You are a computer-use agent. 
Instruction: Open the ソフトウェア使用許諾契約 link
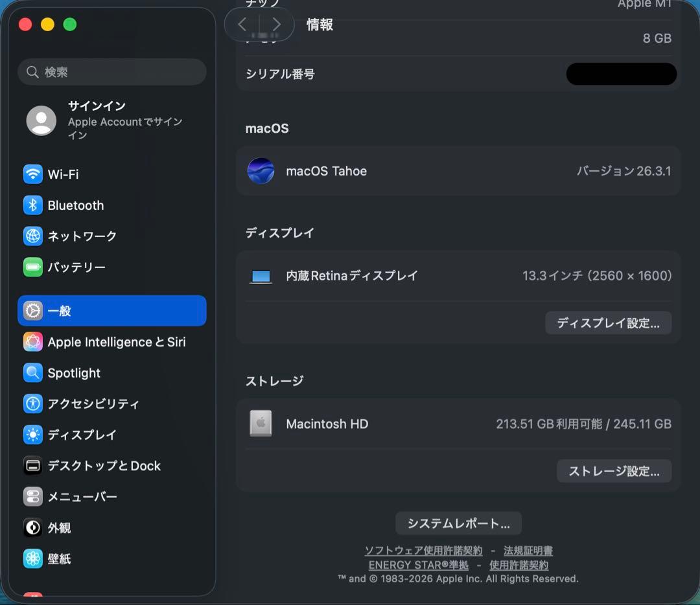[x=422, y=551]
